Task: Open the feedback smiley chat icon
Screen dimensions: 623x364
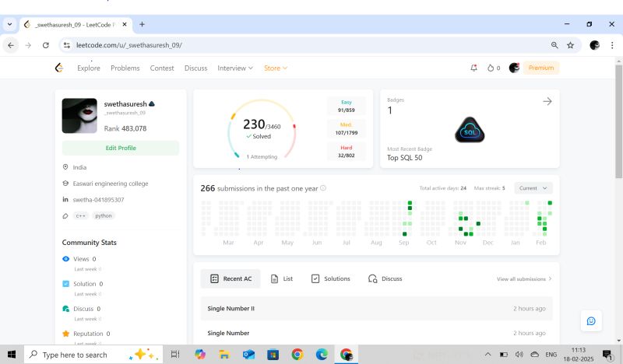Action: (591, 320)
